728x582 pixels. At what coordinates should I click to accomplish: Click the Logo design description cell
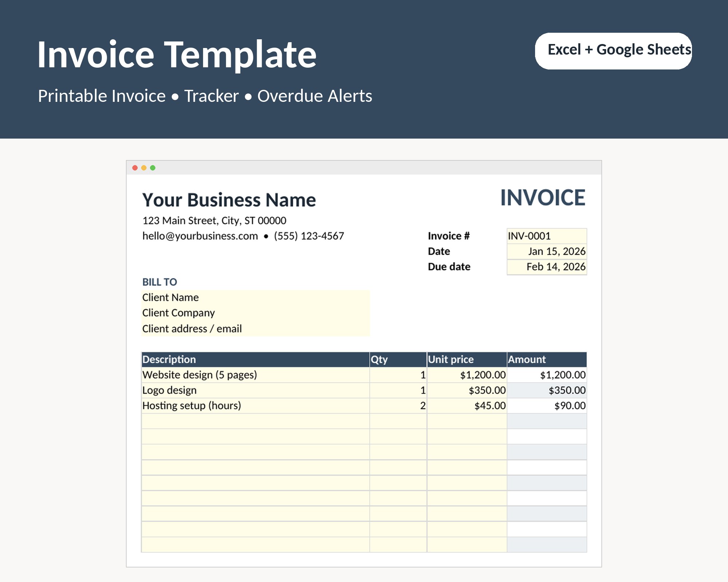tap(256, 390)
